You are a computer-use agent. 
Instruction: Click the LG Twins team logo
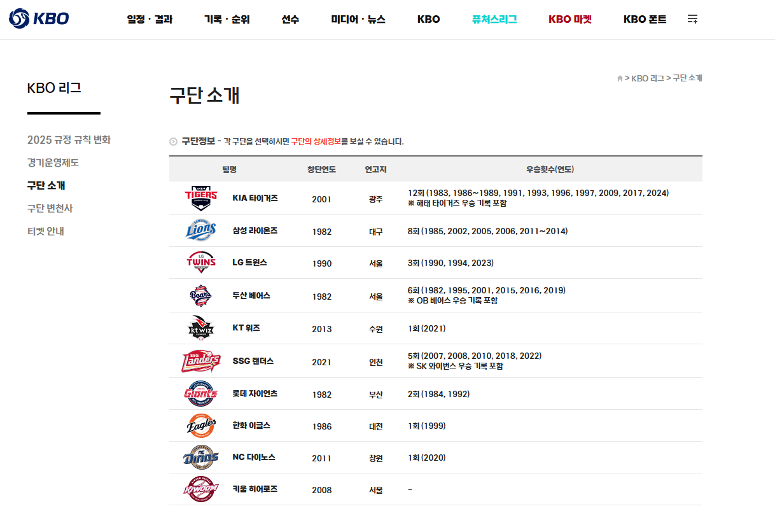(x=201, y=262)
